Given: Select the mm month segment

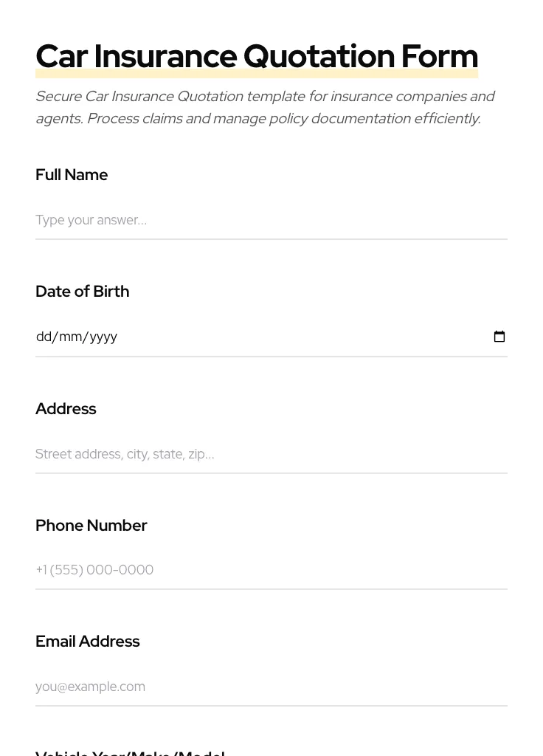Looking at the screenshot, I should (x=70, y=337).
